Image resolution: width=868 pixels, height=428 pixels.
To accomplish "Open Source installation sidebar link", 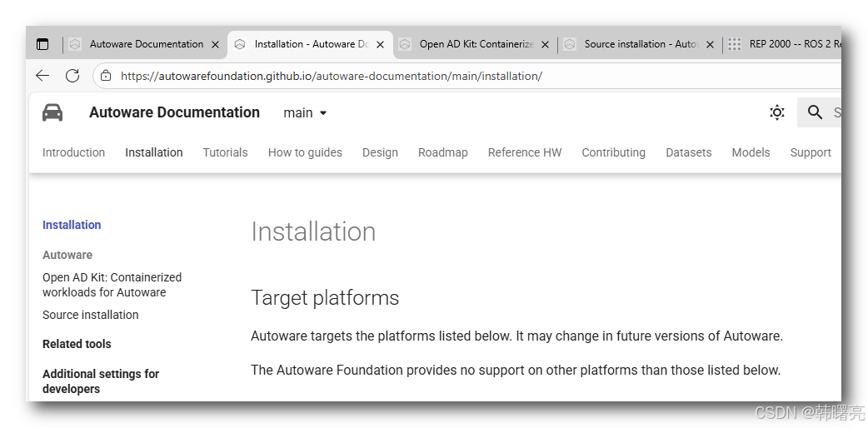I will tap(91, 315).
